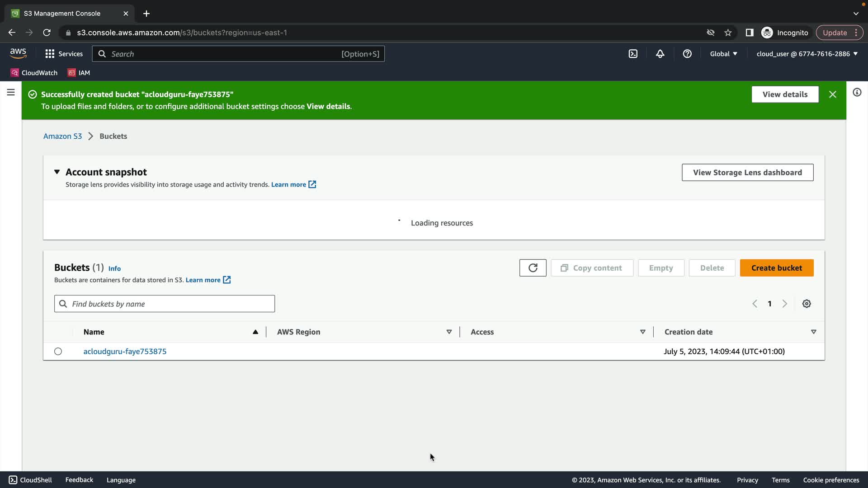Expand the cloud_user account dropdown
Image resolution: width=868 pixels, height=488 pixels.
click(807, 54)
